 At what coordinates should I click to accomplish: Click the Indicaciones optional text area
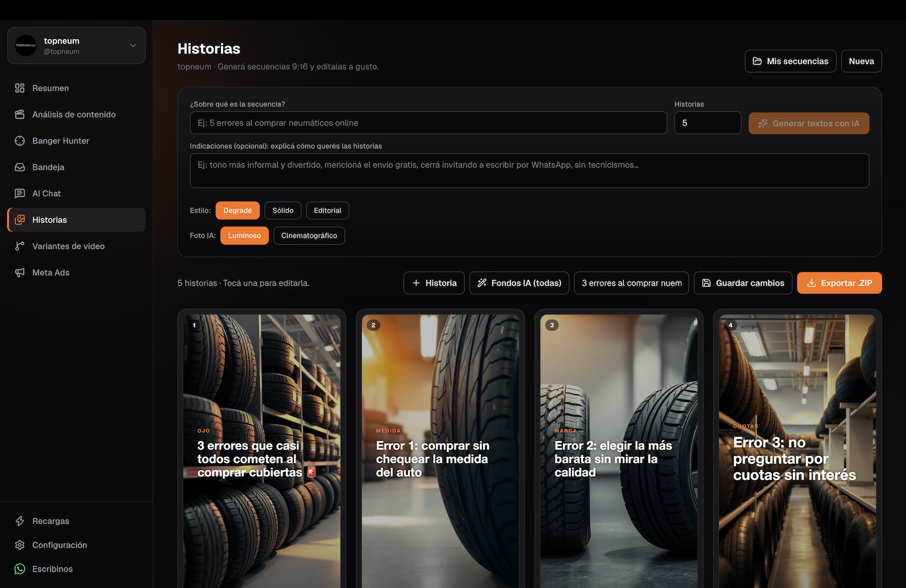tap(529, 170)
